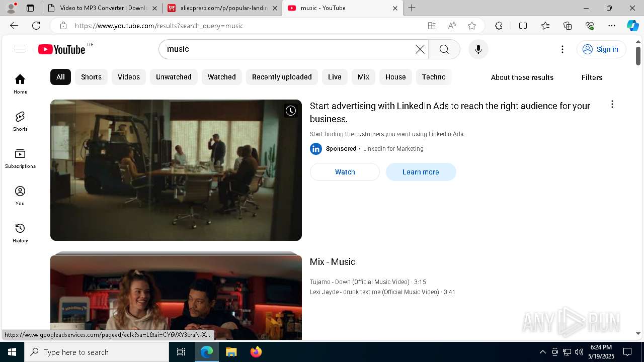
Task: Open Home in the sidebar
Action: (20, 84)
